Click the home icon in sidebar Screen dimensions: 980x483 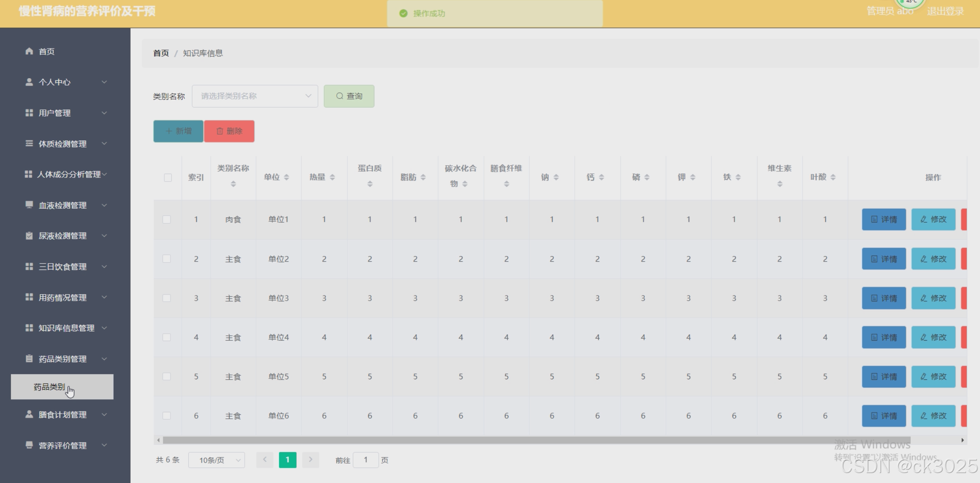[x=29, y=51]
